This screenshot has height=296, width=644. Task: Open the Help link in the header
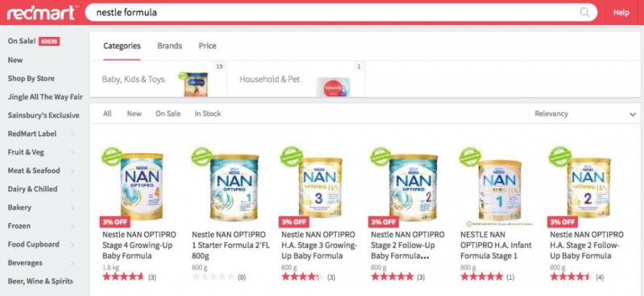[621, 13]
